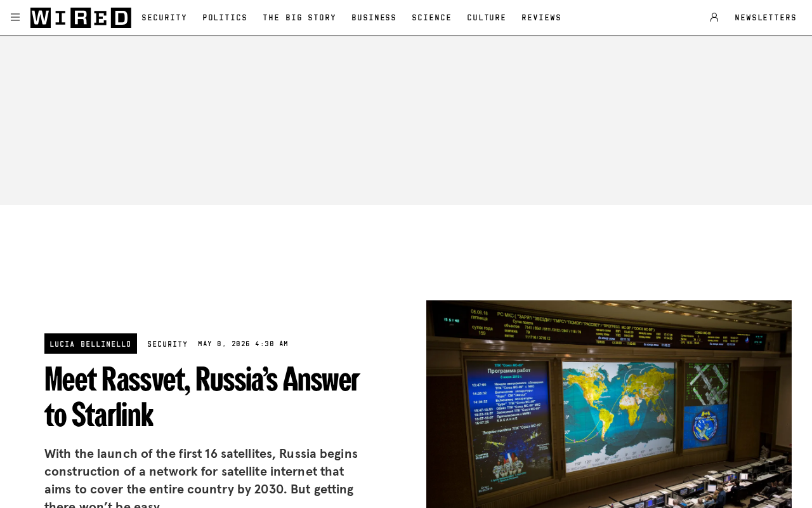Click the mission control hero image
Image resolution: width=812 pixels, height=508 pixels.
(x=609, y=404)
